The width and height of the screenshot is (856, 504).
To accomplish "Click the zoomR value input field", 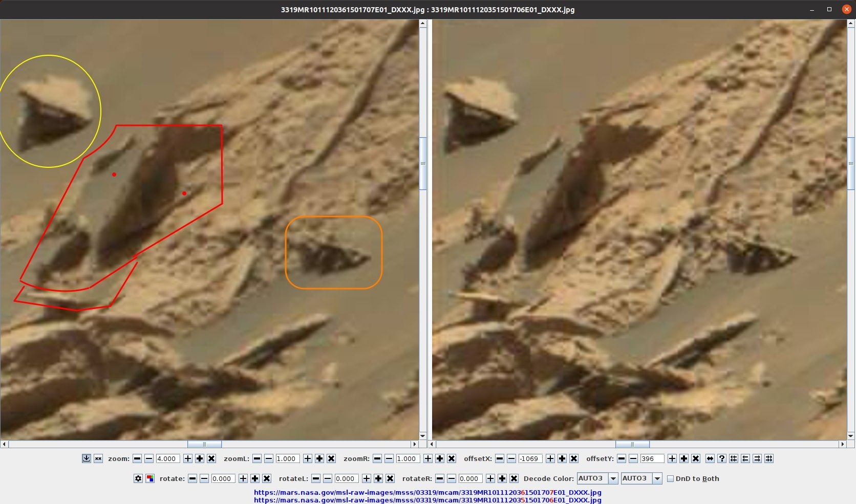I will (408, 458).
